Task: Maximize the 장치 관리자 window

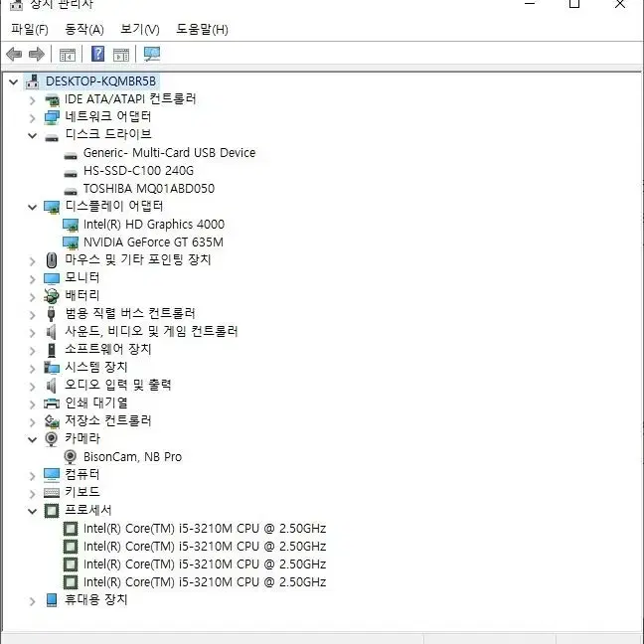Action: coord(574,4)
